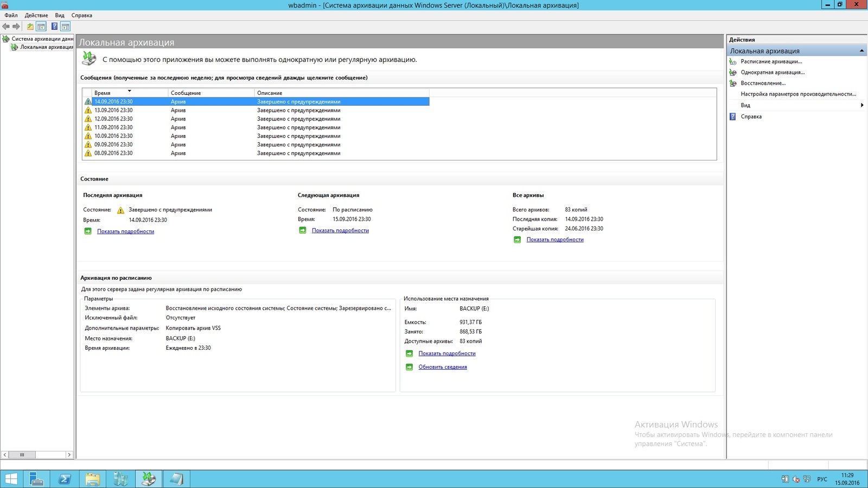Sort messages by the Время column header
868x488 pixels.
coord(129,93)
